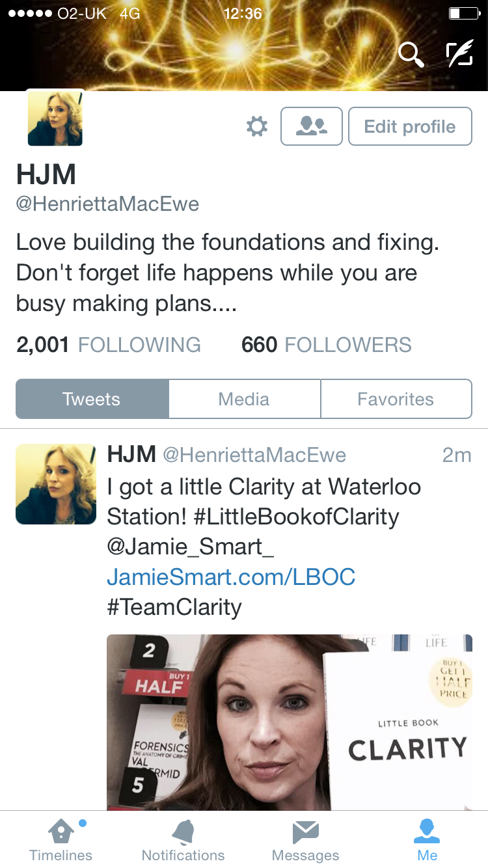View the 660 Followers list
This screenshot has height=868, width=488.
[327, 345]
